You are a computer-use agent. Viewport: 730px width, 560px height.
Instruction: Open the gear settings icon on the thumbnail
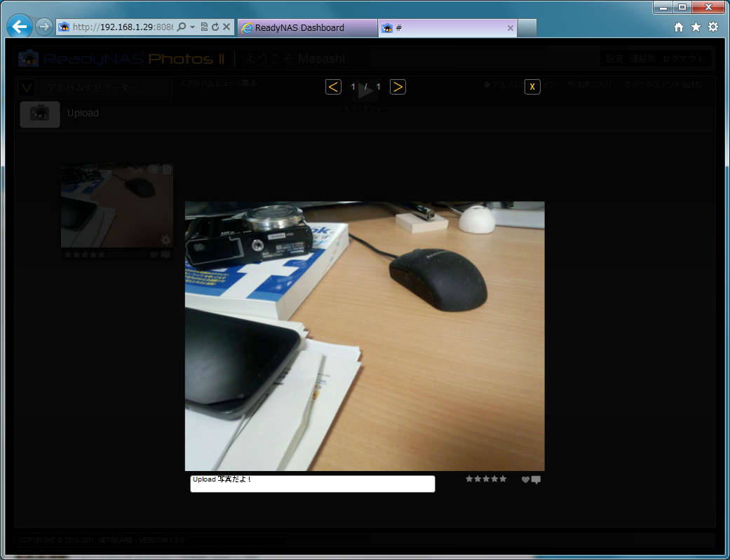pos(165,240)
